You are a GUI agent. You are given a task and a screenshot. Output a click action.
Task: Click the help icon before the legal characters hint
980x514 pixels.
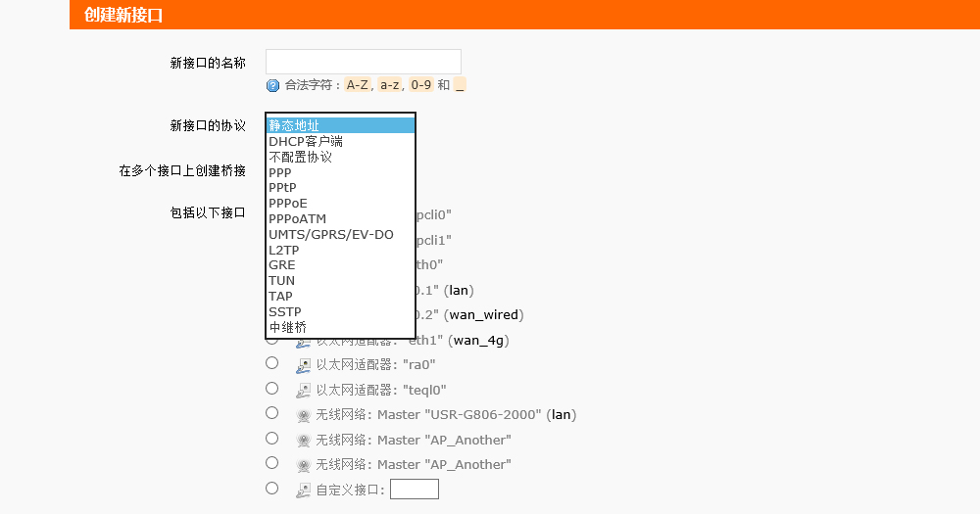272,85
